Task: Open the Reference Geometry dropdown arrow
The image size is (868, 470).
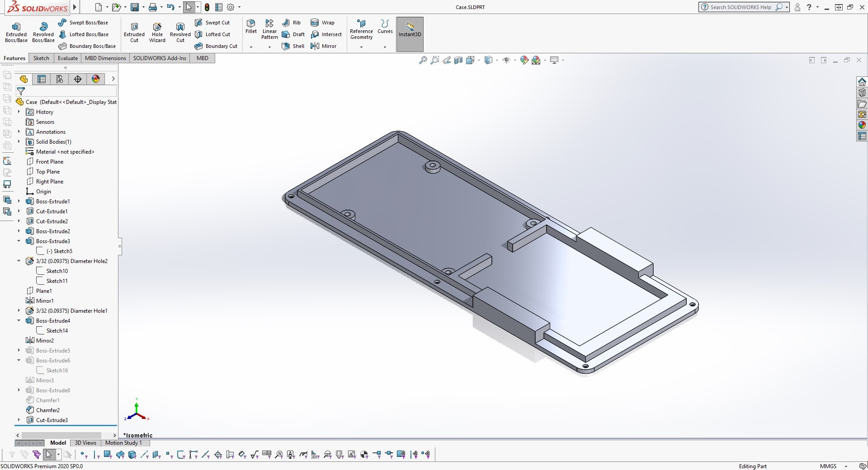Action: [361, 47]
